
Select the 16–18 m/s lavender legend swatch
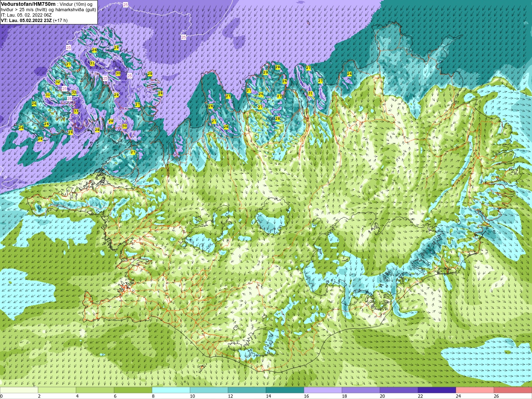323,390
